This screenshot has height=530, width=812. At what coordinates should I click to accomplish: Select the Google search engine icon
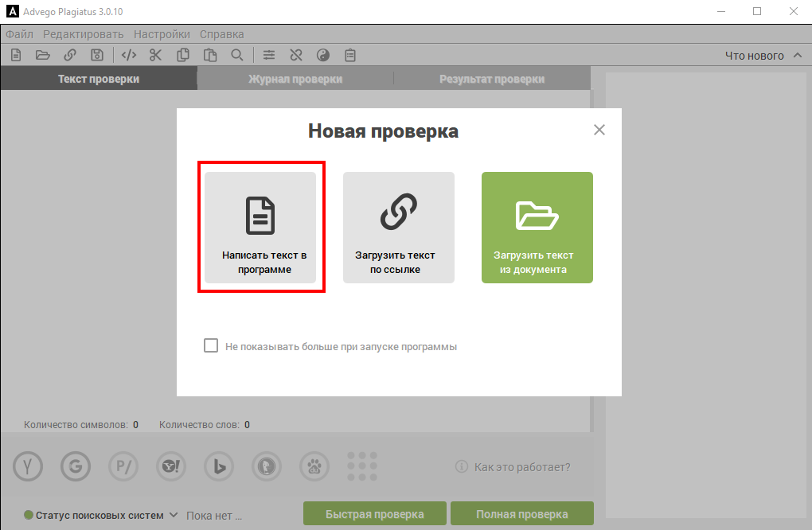coord(76,466)
